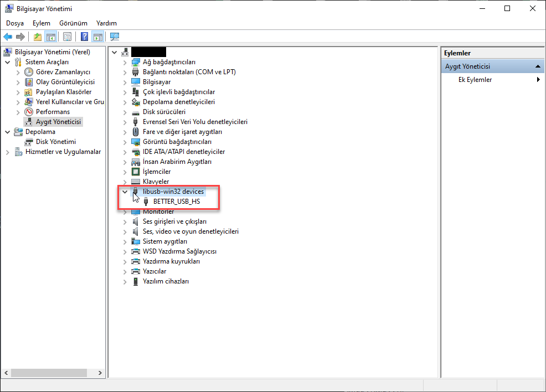Click the Up one level folder icon
Viewport: 546px width, 392px height.
click(x=38, y=37)
